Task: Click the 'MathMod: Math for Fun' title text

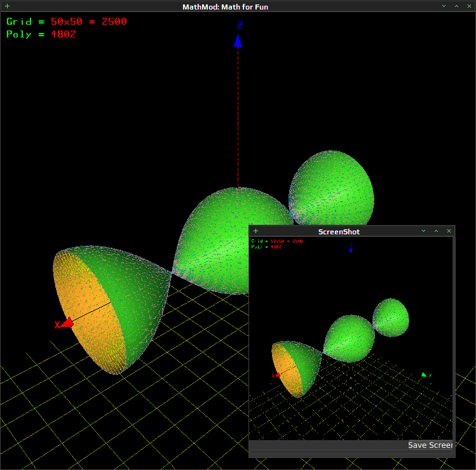Action: tap(225, 7)
